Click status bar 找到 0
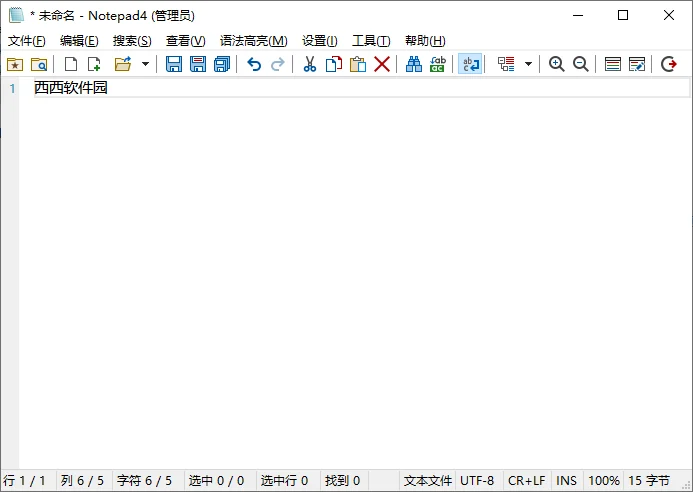Viewport: 693px width, 492px height. 343,481
